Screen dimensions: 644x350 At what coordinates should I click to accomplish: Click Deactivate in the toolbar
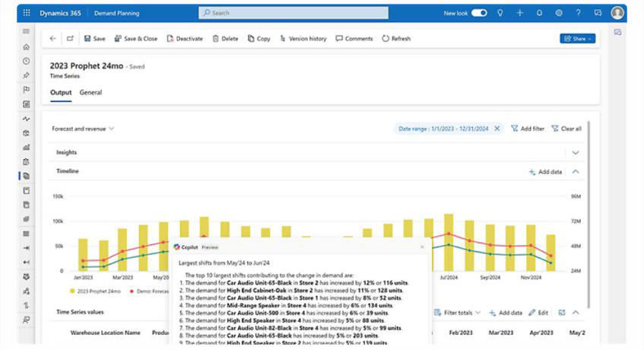point(185,39)
